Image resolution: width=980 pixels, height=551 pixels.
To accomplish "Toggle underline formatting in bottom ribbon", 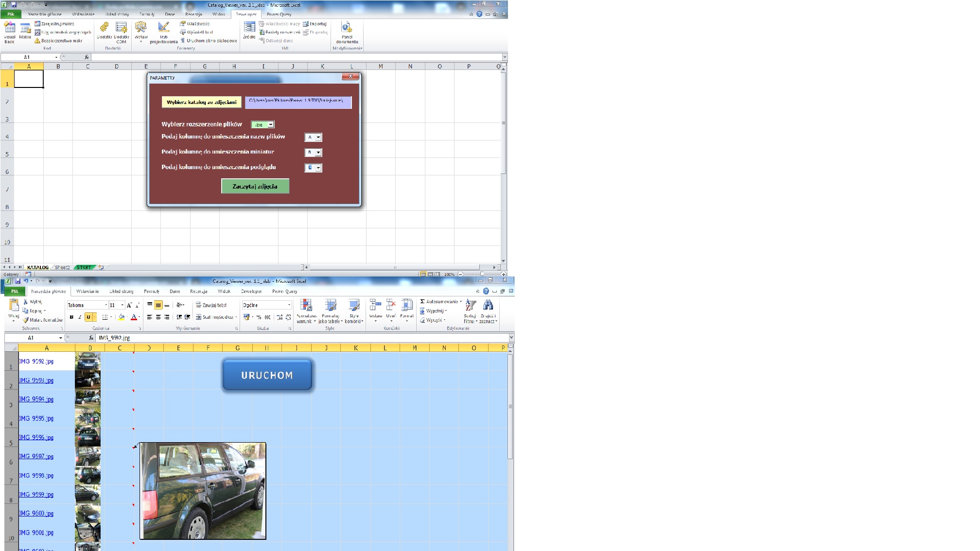I will click(88, 317).
